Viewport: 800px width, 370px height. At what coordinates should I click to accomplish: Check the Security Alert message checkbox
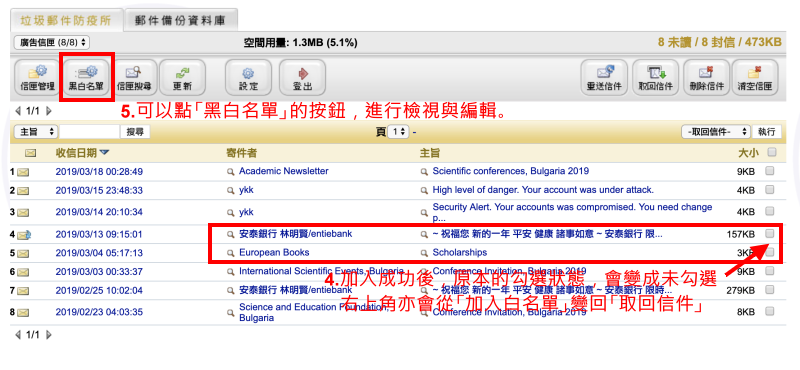click(x=770, y=211)
